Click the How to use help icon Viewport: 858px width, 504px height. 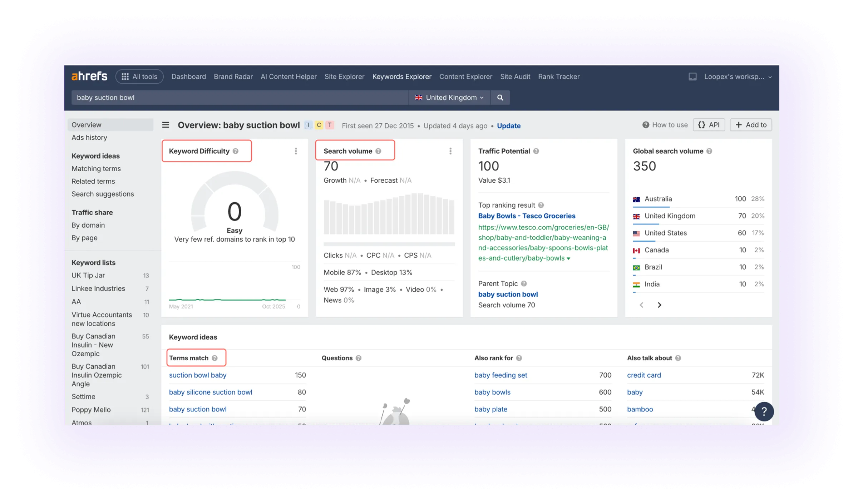pyautogui.click(x=646, y=125)
